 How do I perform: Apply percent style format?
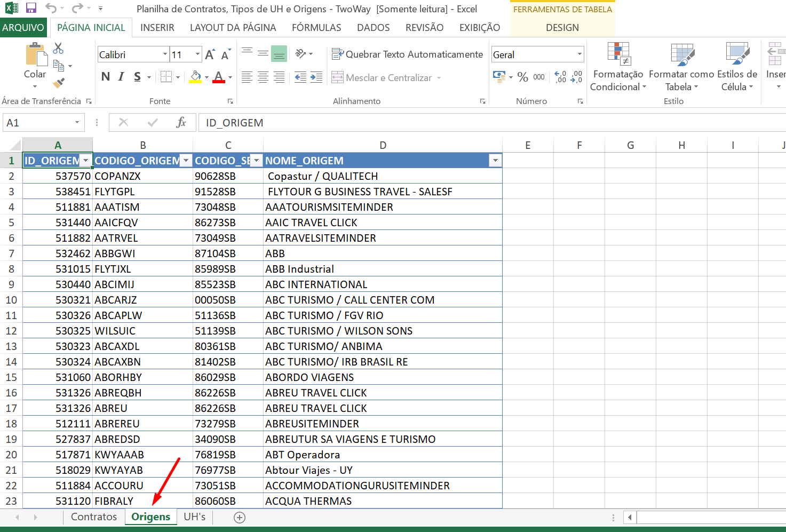pos(523,77)
